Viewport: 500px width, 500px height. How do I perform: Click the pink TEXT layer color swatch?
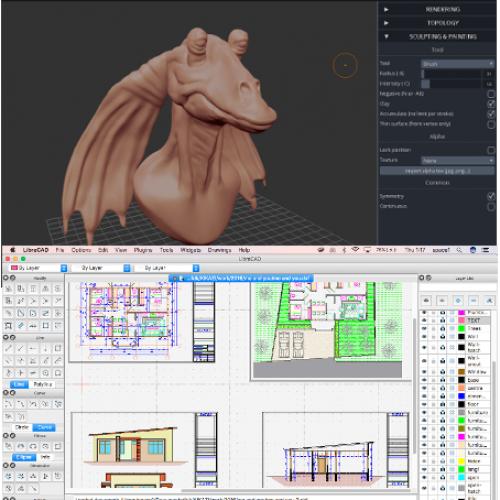point(461,320)
